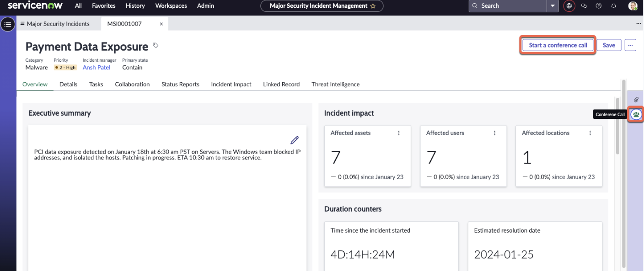Viewport: 644px width, 271px height.
Task: Open the chat bubbles icon in header
Action: click(x=584, y=6)
